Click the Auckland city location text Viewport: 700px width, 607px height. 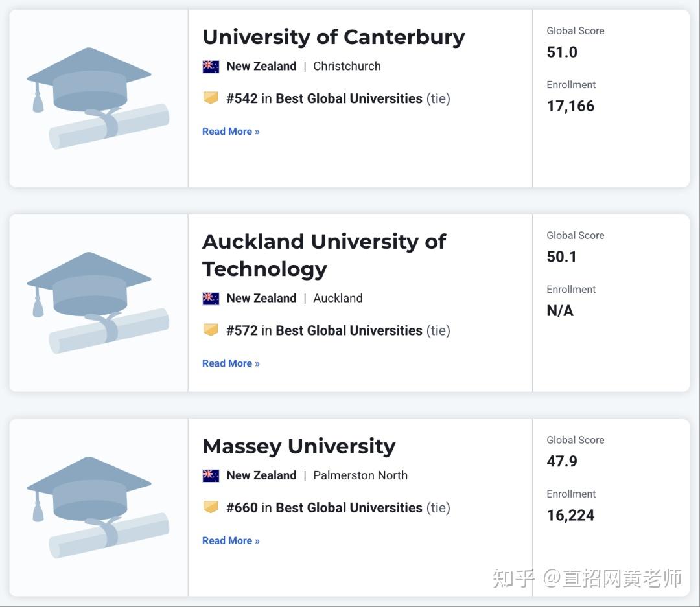338,299
